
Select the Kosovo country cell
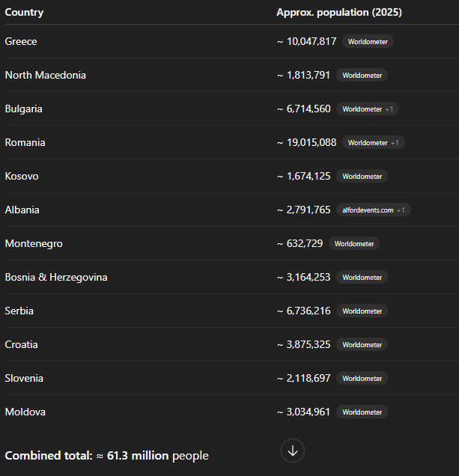pyautogui.click(x=22, y=177)
